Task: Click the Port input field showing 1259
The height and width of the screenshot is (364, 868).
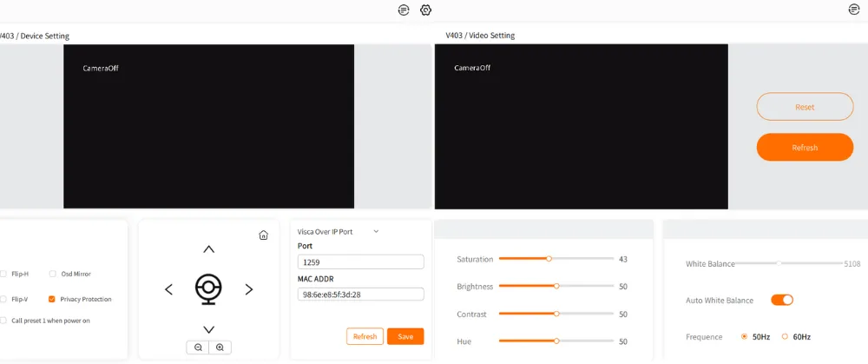Action: [x=360, y=262]
